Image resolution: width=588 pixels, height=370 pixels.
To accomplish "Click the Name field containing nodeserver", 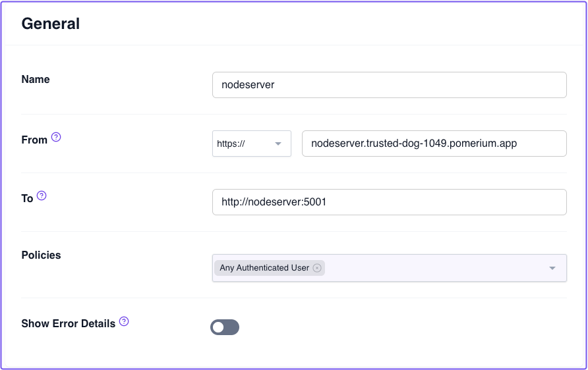I will click(389, 85).
